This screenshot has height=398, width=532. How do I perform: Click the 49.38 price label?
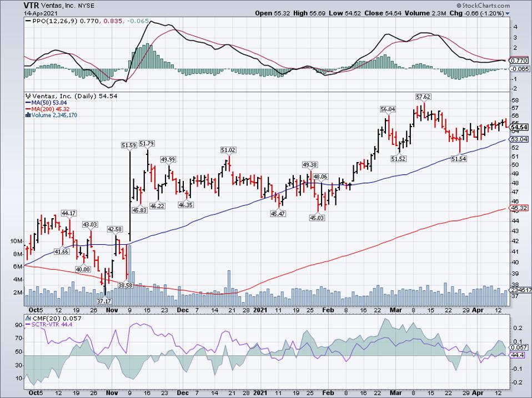(x=310, y=165)
